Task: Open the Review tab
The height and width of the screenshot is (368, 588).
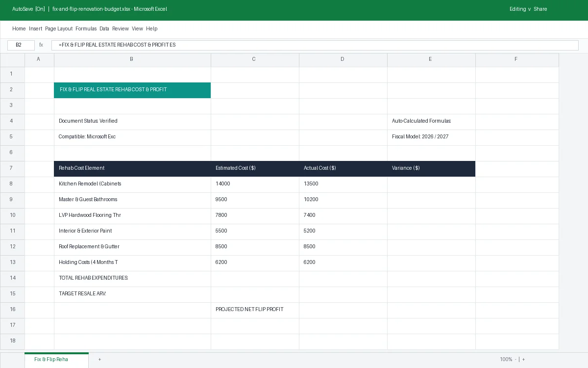Action: pos(121,28)
